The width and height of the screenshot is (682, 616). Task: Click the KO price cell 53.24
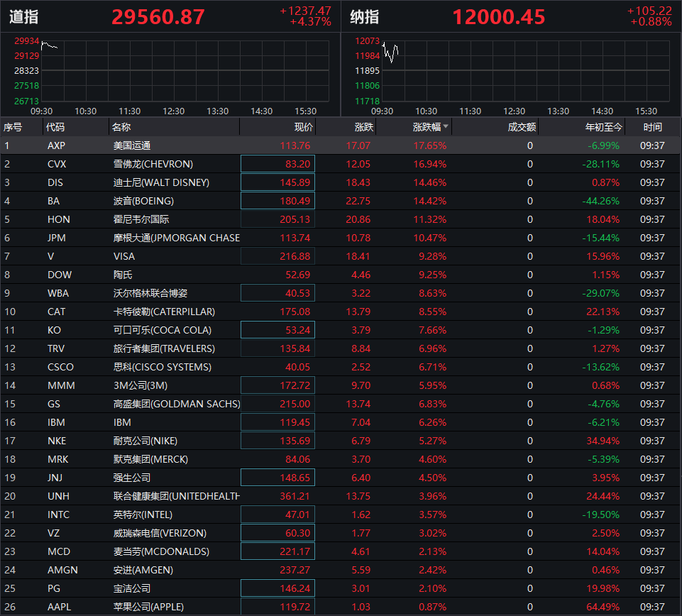(x=277, y=330)
